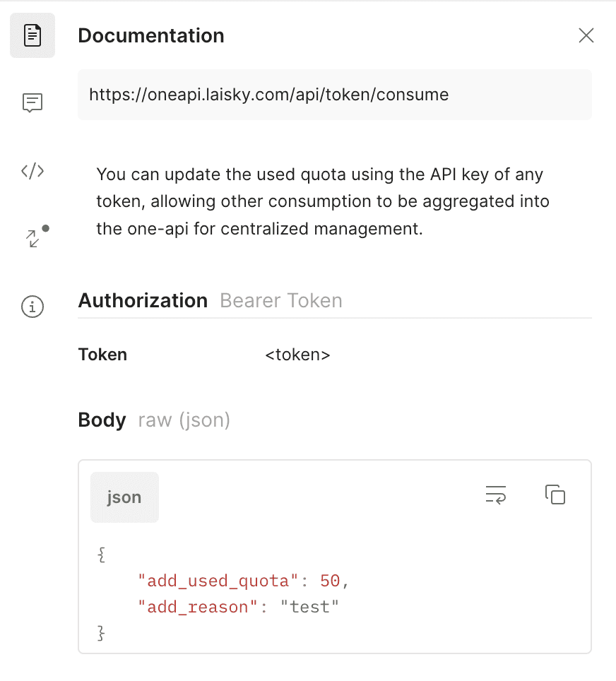616x681 pixels.
Task: Open the request info icon
Action: (32, 307)
